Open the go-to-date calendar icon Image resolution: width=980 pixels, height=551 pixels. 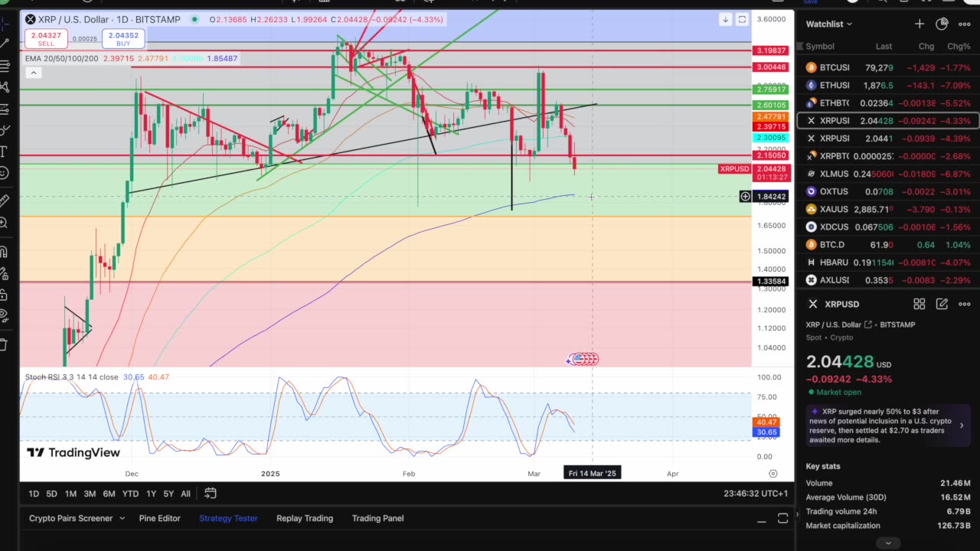[211, 494]
